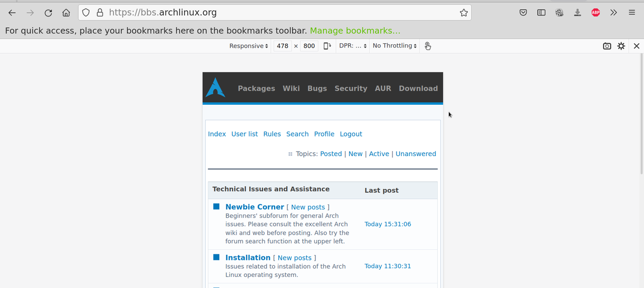Open responsive design mode settings gear

(x=621, y=46)
